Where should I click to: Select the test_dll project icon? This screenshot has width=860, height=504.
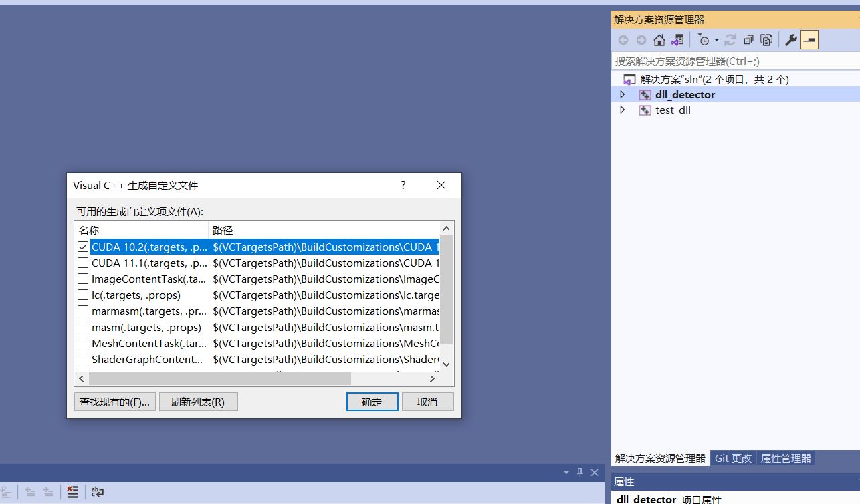coord(645,110)
